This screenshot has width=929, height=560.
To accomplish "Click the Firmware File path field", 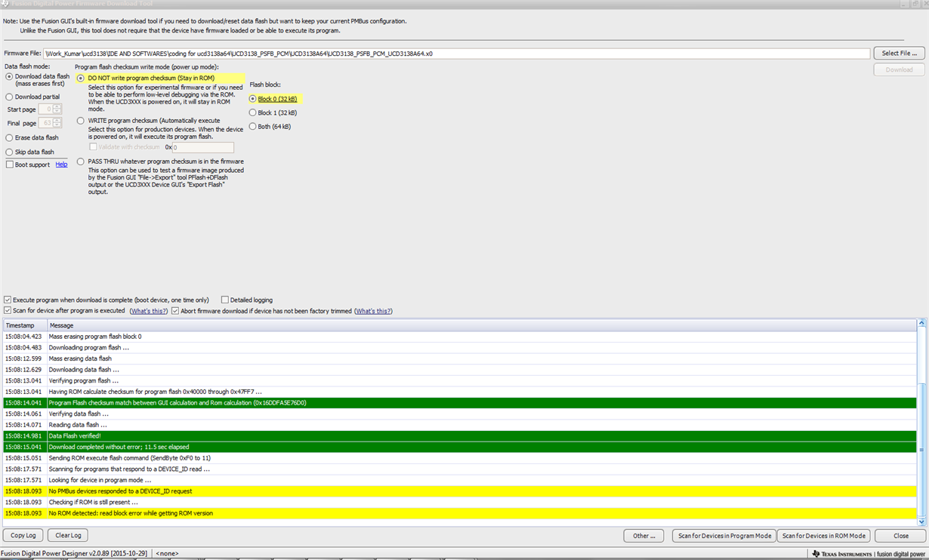I will pos(457,54).
